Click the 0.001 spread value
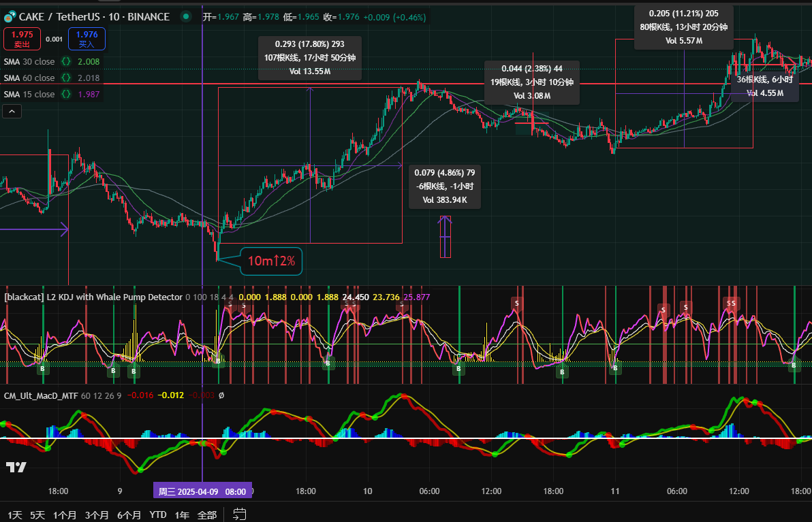 [x=54, y=39]
